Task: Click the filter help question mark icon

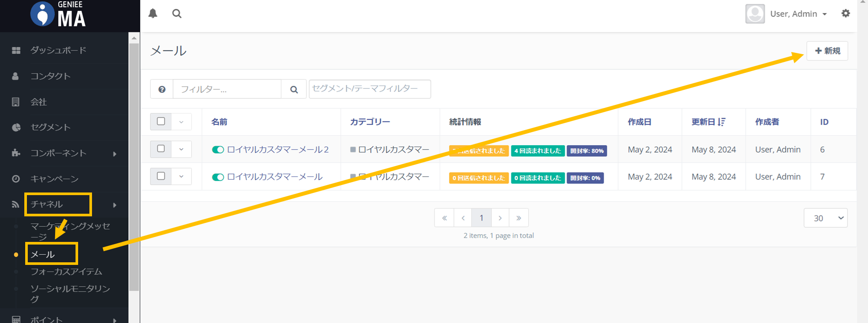Action: click(162, 89)
